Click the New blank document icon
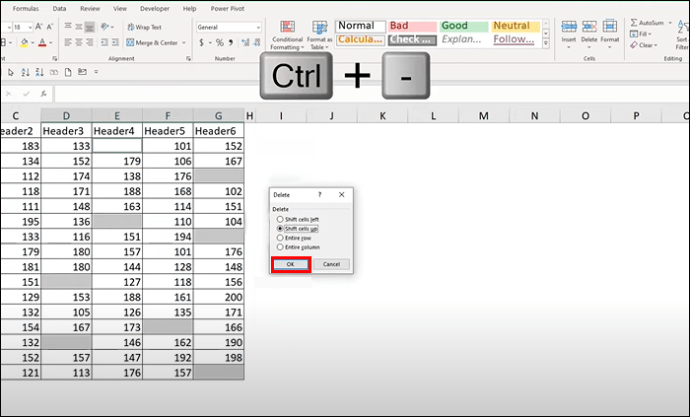The height and width of the screenshot is (417, 690). [68, 72]
